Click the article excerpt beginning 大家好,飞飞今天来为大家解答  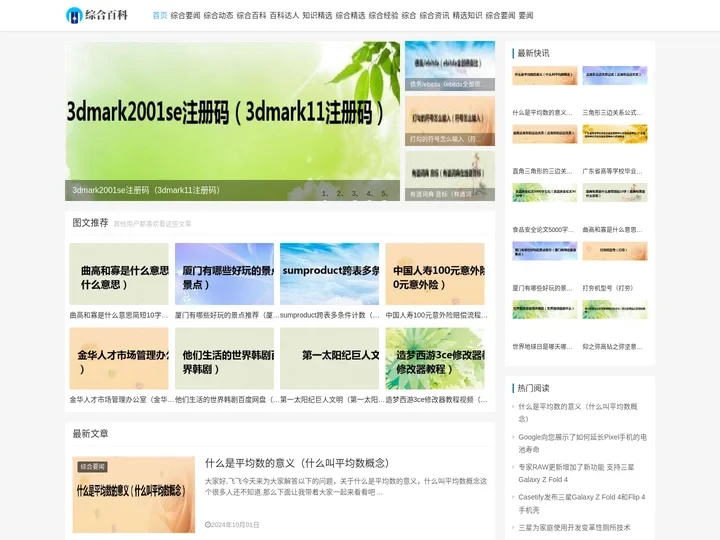346,487
